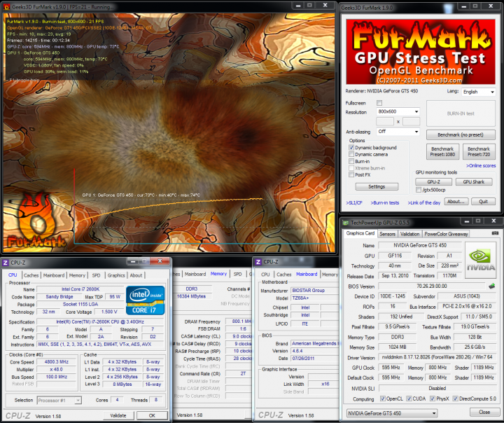
Task: Click the 'Intel Core i7 2600K' name field
Action: (x=80, y=289)
